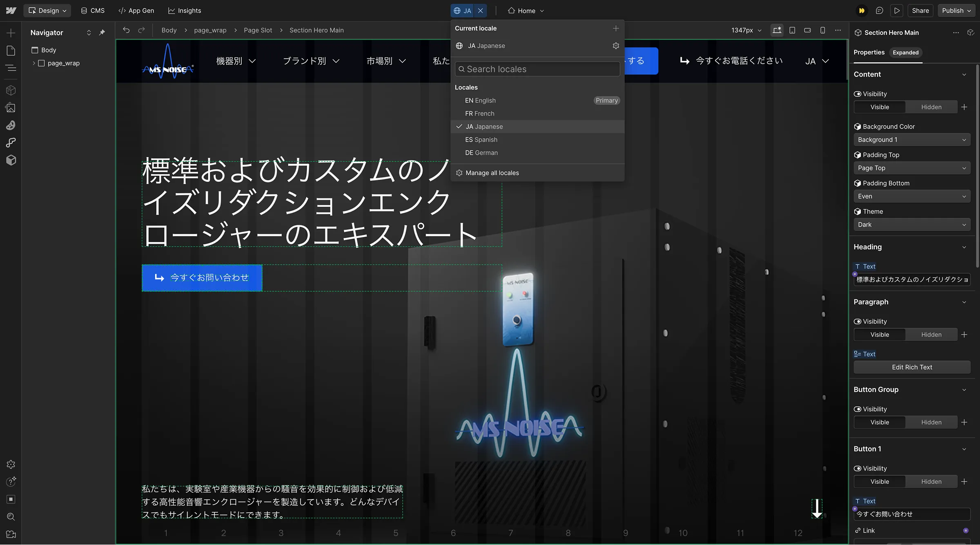The width and height of the screenshot is (980, 545).
Task: Expand the page_wrap tree item
Action: [x=34, y=63]
